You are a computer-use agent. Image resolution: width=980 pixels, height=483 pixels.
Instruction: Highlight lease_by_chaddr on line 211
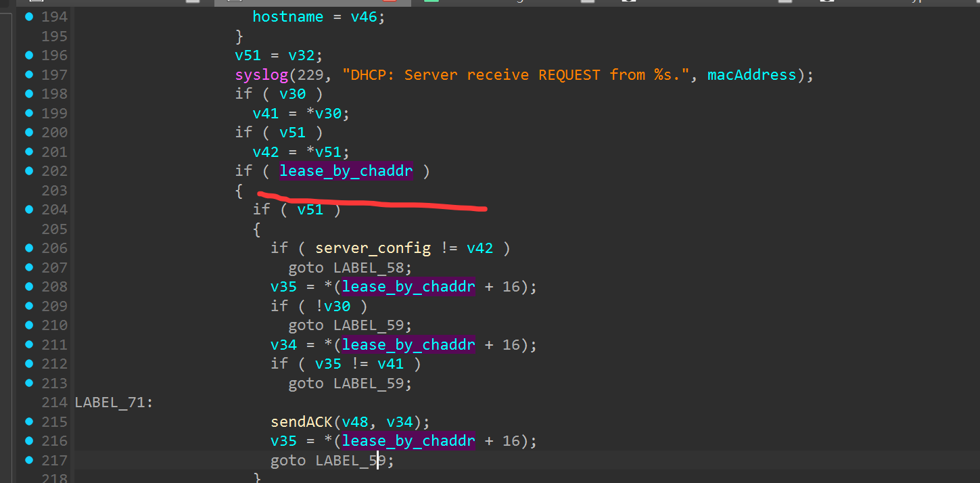tap(409, 345)
